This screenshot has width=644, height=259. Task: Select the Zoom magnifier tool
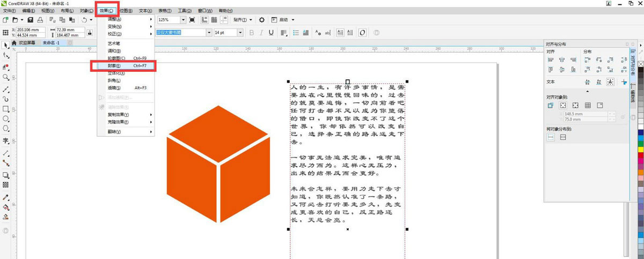[6, 78]
